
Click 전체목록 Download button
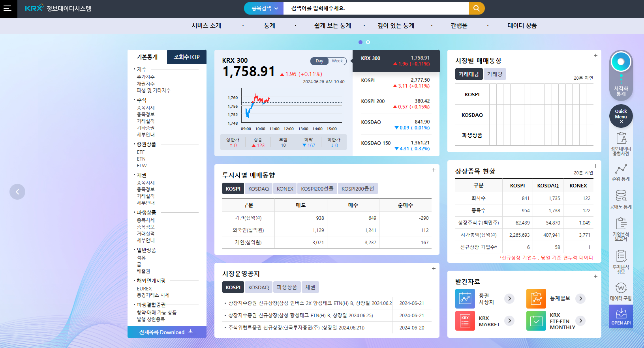click(167, 332)
